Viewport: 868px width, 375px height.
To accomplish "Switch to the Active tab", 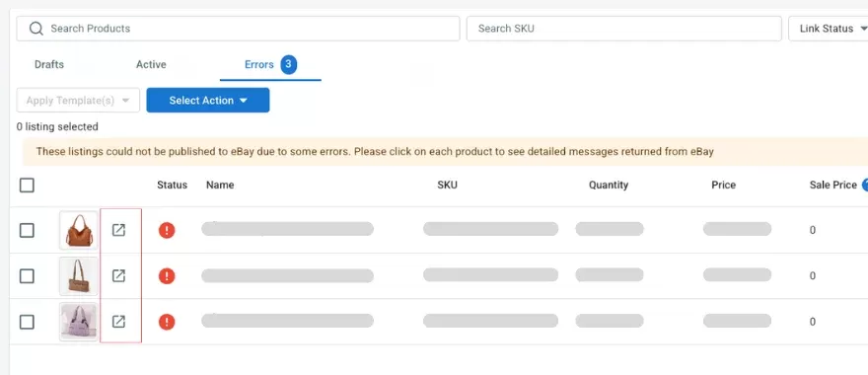I will (x=151, y=64).
